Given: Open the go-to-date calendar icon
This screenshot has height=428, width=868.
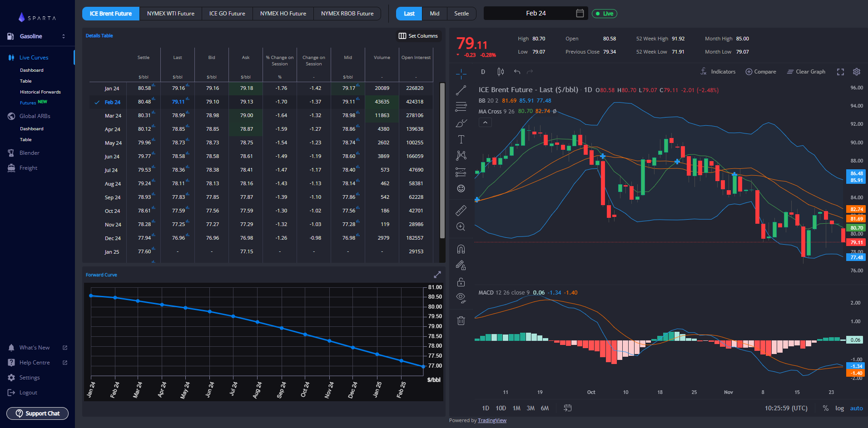Looking at the screenshot, I should coord(568,408).
